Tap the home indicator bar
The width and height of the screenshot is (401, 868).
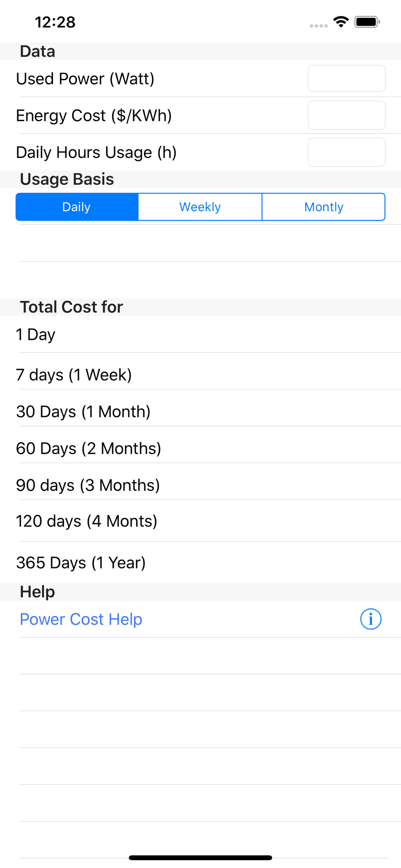coord(200,858)
